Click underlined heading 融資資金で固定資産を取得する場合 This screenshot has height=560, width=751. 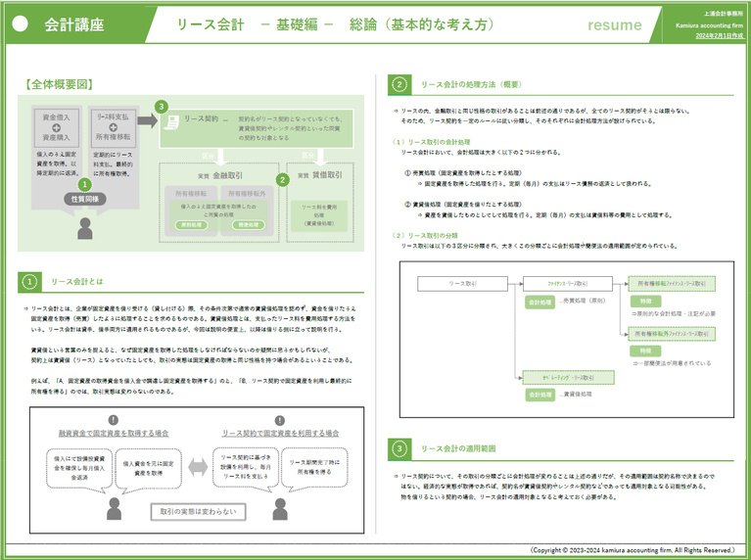[114, 433]
